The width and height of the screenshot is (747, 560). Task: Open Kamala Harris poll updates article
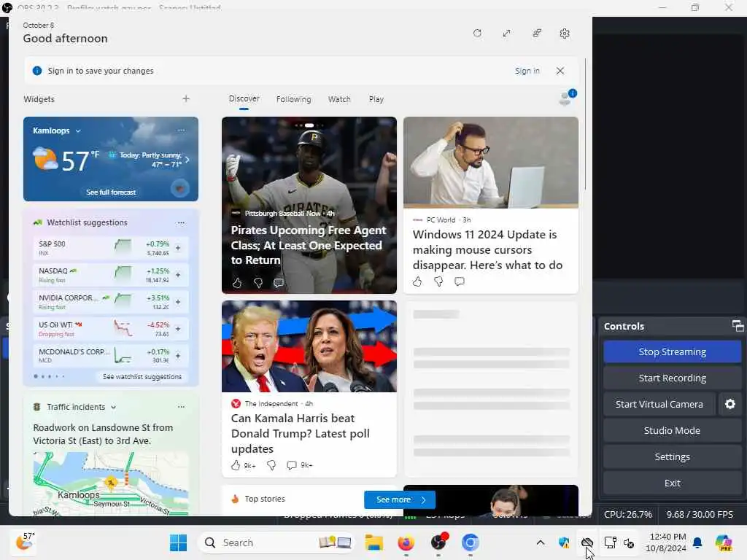pyautogui.click(x=300, y=433)
